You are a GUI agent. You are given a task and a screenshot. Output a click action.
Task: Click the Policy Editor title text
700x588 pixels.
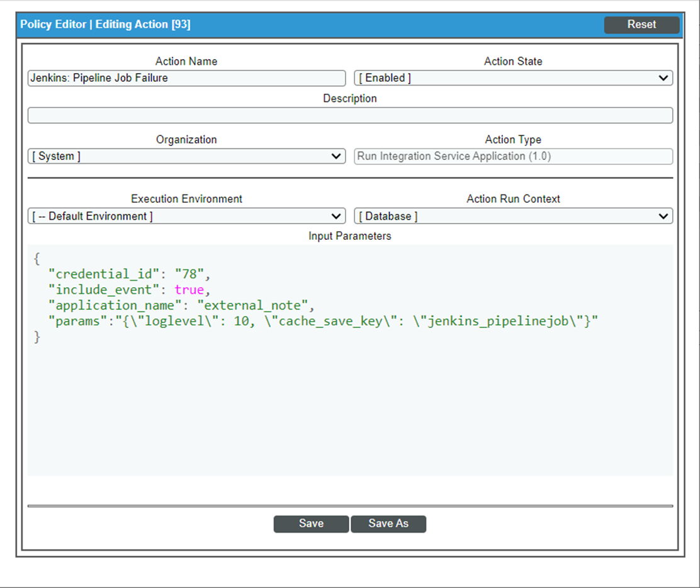105,25
